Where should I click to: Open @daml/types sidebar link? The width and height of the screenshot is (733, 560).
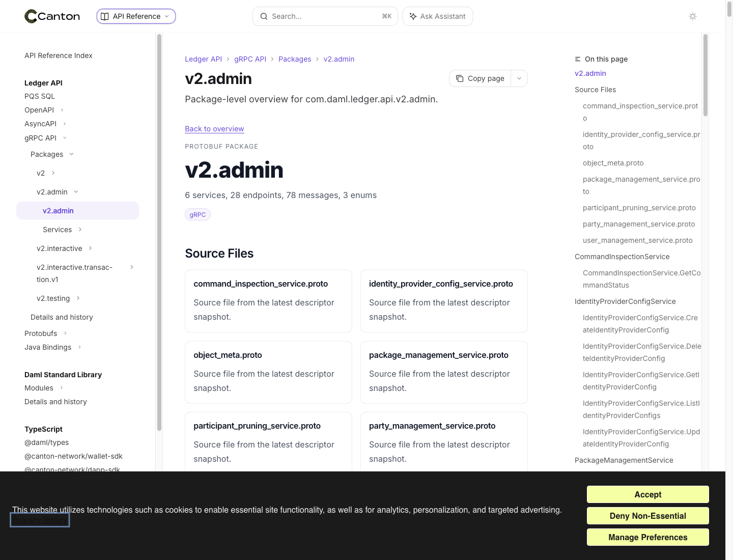click(46, 442)
